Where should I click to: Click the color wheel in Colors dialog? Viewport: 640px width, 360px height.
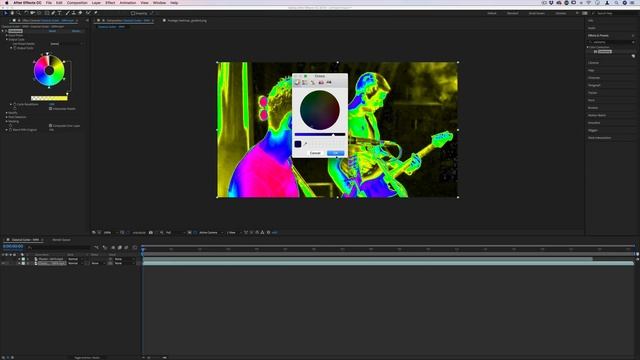click(320, 110)
